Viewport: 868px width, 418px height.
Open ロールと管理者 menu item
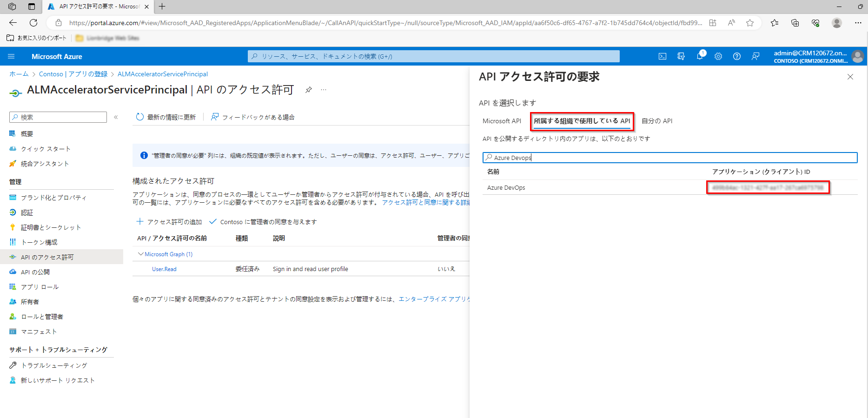click(42, 317)
